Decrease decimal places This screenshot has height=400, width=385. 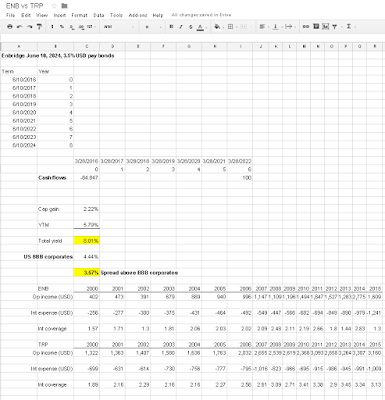(72, 27)
